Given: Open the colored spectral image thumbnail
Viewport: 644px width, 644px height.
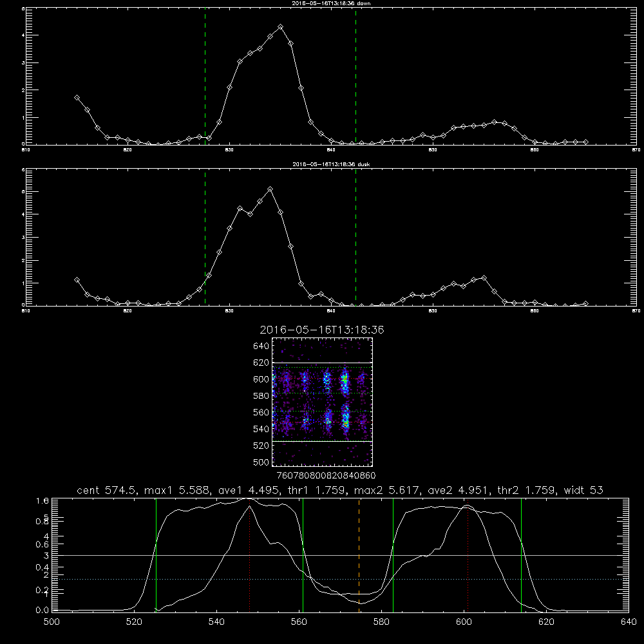Looking at the screenshot, I should (x=322, y=402).
